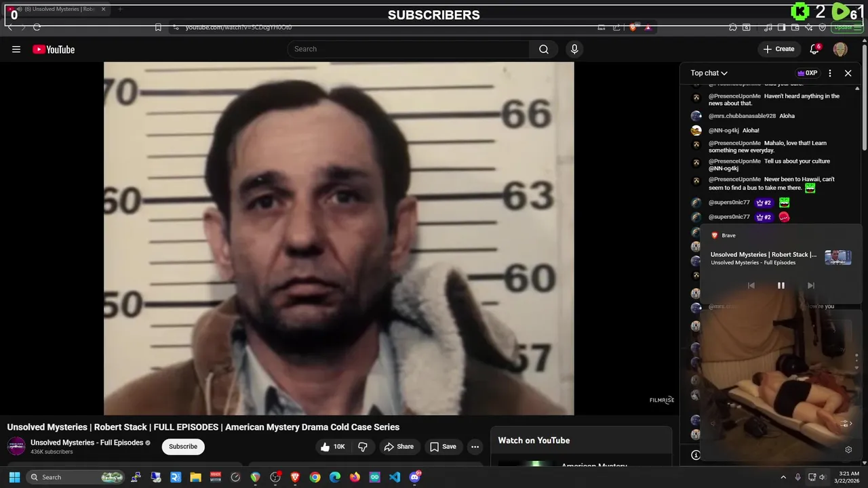This screenshot has width=868, height=488.
Task: Open a new browser tab
Action: 120,9
